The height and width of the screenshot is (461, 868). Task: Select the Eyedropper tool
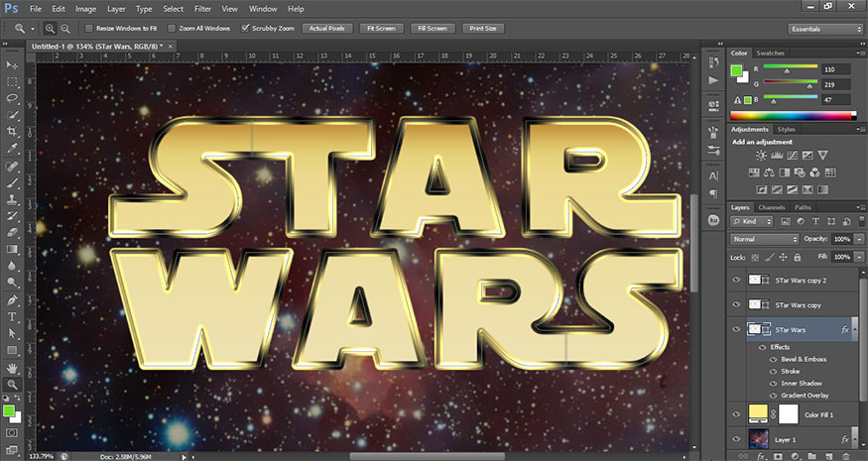(x=12, y=149)
